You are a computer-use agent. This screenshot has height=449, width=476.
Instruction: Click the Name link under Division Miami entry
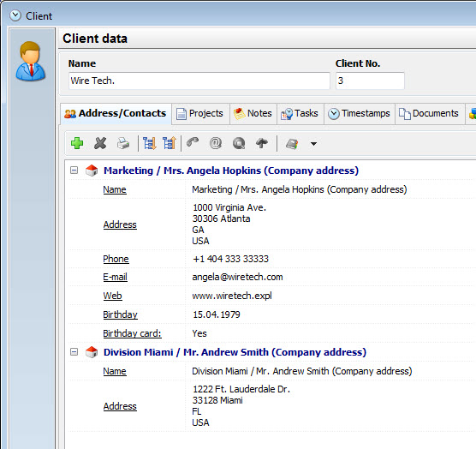pos(115,371)
